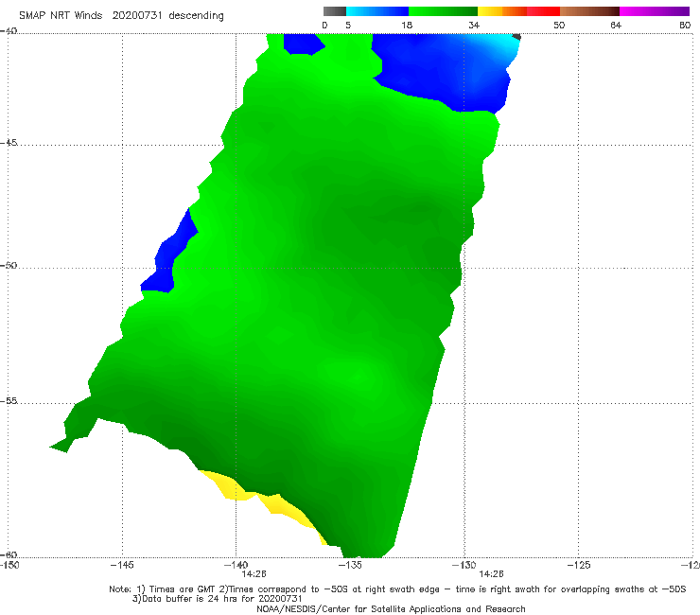Click the '-125' longitude axis label
Viewport: 700px width, 615px height.
579,565
